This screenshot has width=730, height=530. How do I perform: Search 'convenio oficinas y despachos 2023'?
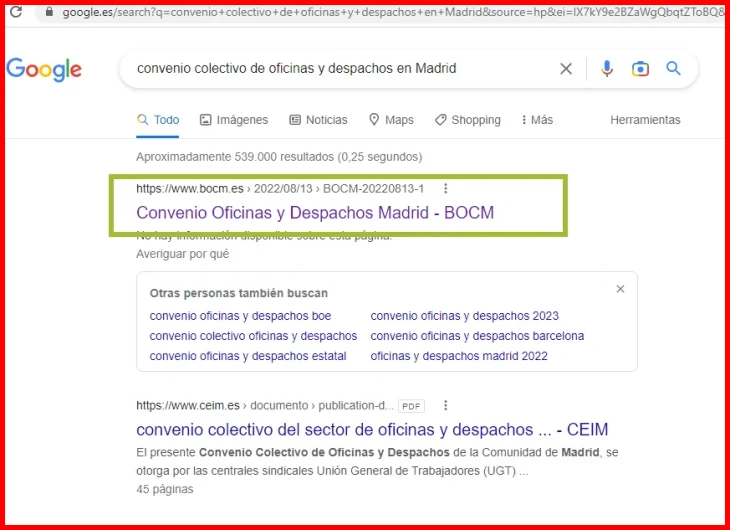click(465, 316)
